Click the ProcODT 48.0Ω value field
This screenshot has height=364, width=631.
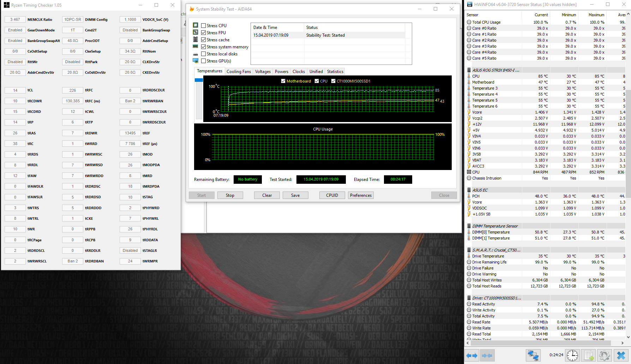pyautogui.click(x=73, y=41)
